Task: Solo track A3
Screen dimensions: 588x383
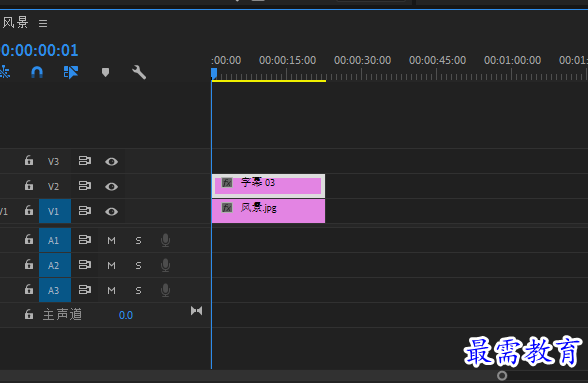Action: click(x=138, y=290)
